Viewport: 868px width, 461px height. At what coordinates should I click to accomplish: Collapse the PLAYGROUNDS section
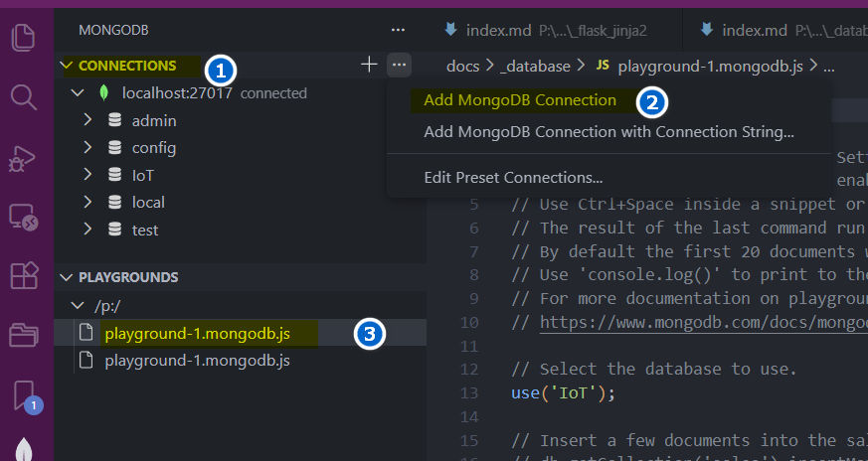pyautogui.click(x=68, y=277)
